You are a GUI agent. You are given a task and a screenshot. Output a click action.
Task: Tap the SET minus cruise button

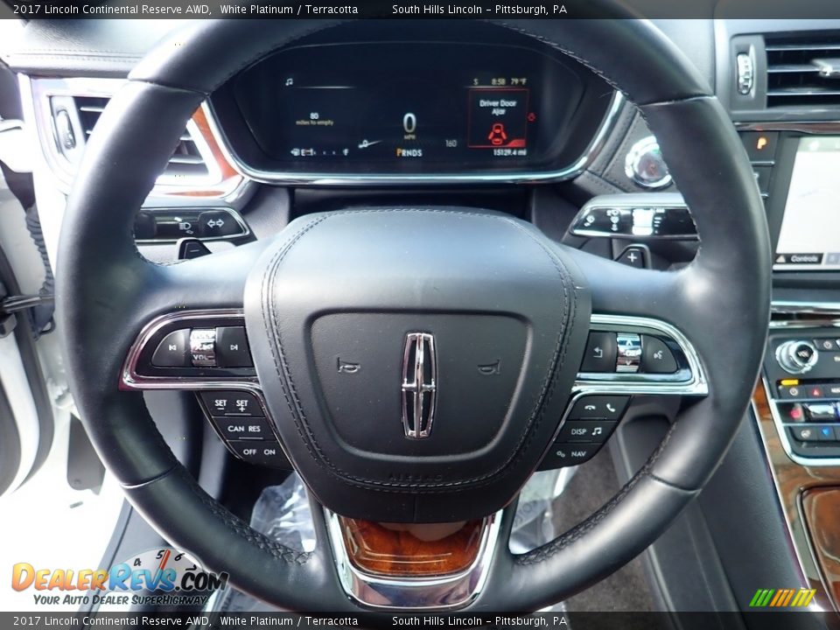click(220, 404)
